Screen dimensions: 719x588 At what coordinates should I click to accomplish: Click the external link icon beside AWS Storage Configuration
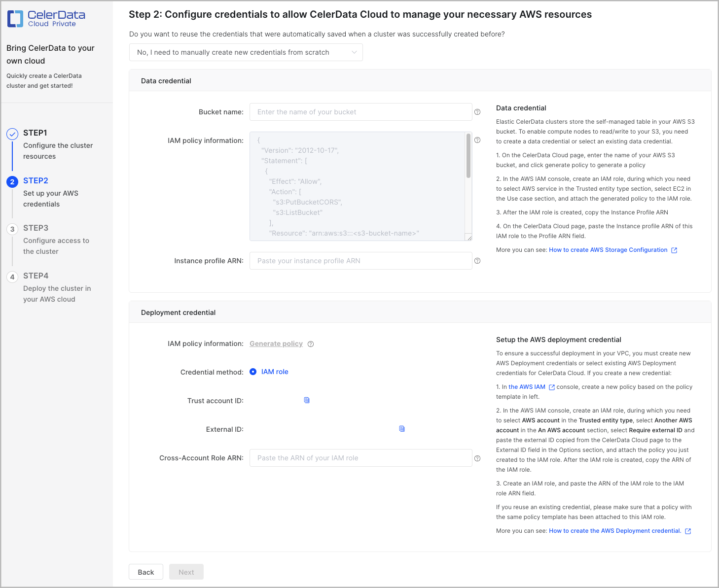pos(674,250)
